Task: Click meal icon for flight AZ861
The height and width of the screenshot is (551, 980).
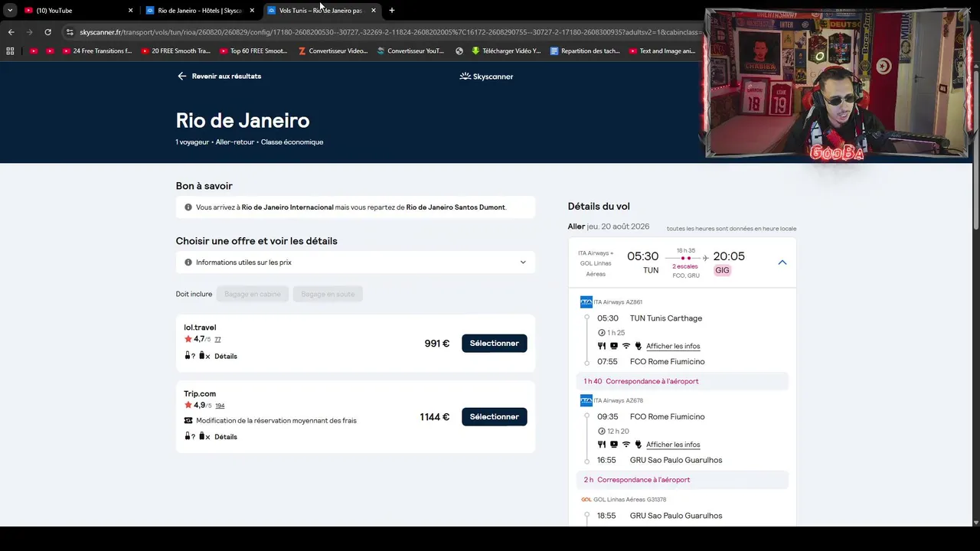Action: 602,346
